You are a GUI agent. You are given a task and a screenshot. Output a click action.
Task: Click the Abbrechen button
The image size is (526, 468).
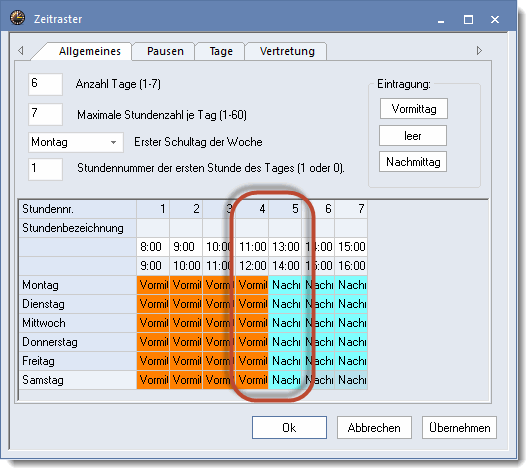(x=374, y=428)
